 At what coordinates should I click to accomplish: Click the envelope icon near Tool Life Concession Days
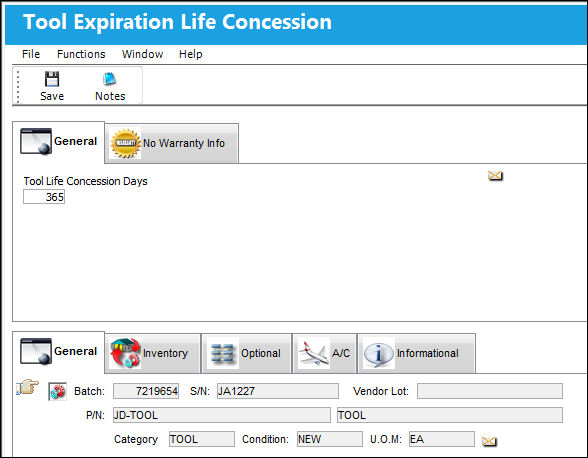click(x=495, y=175)
